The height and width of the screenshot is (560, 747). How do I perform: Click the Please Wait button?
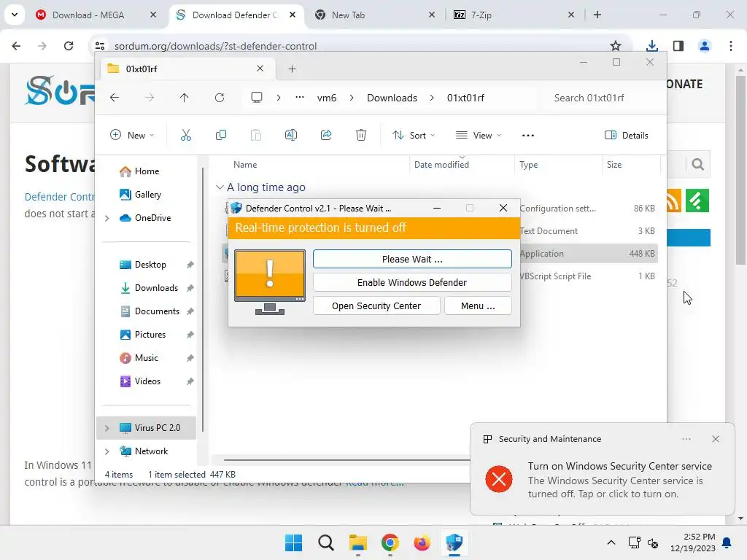[x=412, y=259]
